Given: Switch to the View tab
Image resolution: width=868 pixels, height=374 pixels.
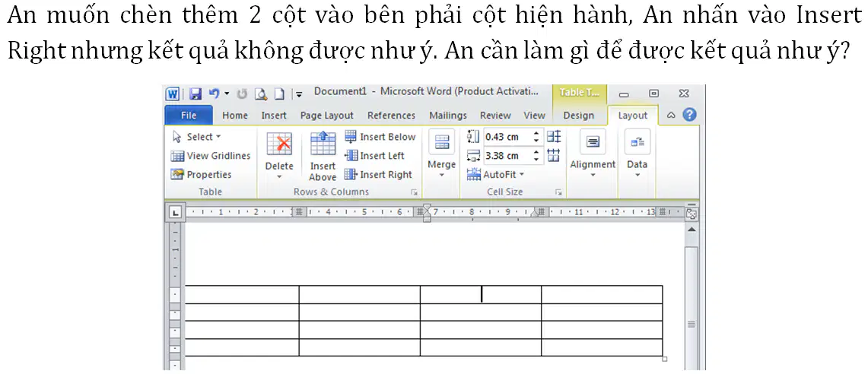Looking at the screenshot, I should pos(534,115).
